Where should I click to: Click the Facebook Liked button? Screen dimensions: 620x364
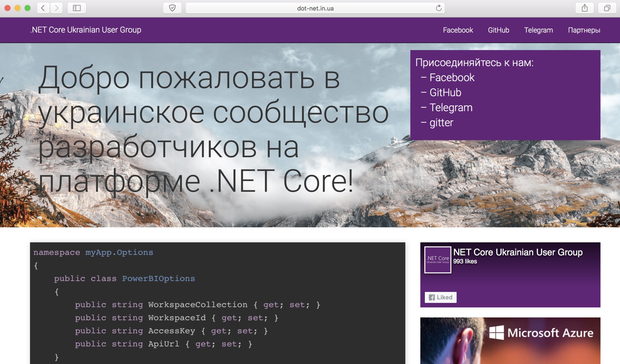point(440,297)
